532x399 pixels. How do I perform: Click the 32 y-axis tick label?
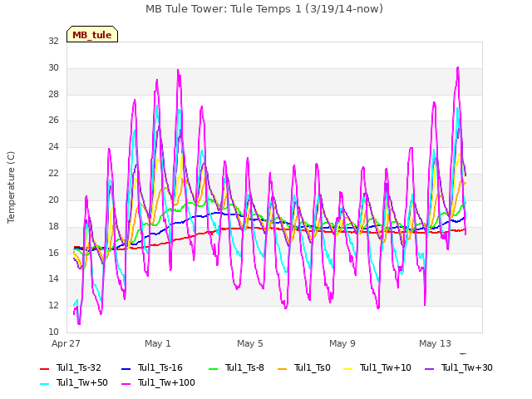pyautogui.click(x=53, y=41)
